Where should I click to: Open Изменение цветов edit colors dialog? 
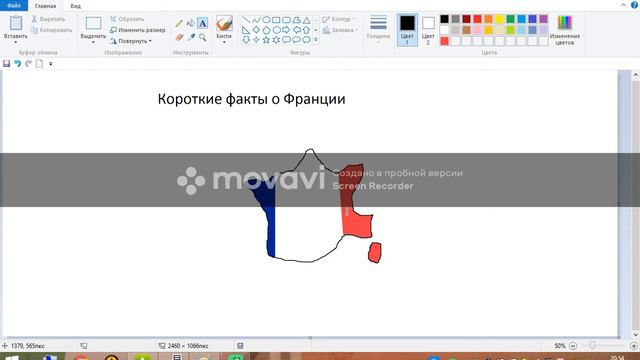pyautogui.click(x=564, y=30)
